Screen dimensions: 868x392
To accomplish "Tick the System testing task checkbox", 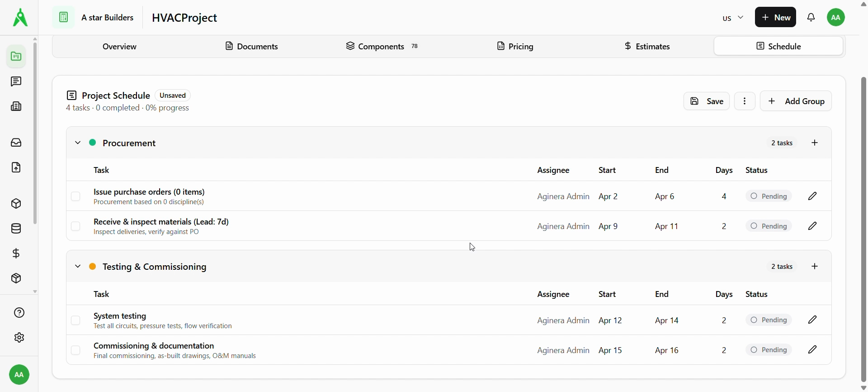I will point(75,320).
